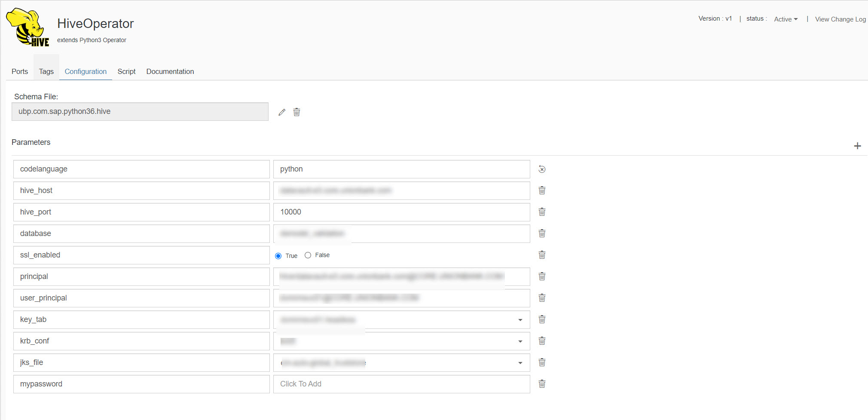Expand the krb_conf value dropdown
The height and width of the screenshot is (420, 868).
520,341
